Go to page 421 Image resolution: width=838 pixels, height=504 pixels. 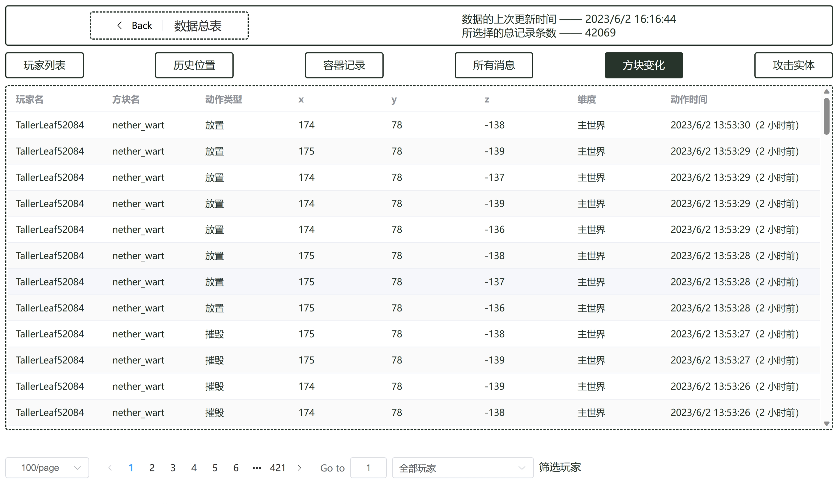(x=277, y=468)
